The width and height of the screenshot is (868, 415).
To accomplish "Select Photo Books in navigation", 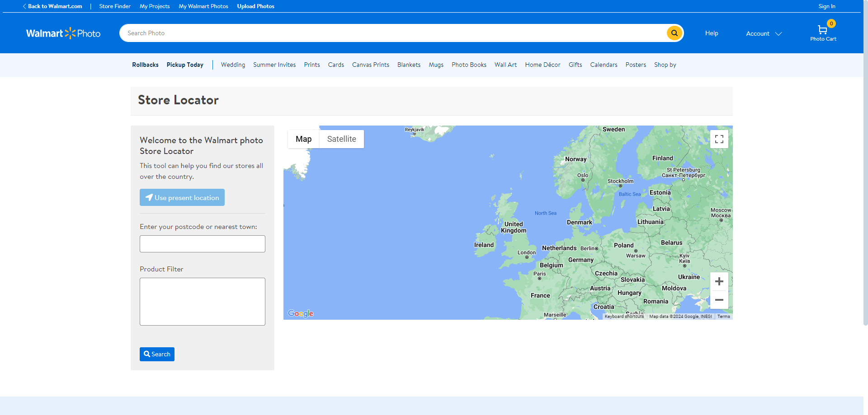I will (x=469, y=65).
